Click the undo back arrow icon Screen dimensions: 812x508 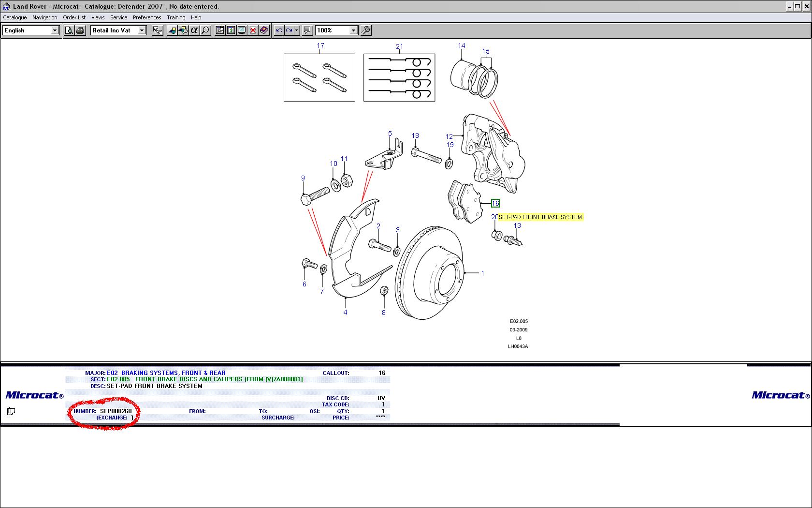click(x=279, y=30)
